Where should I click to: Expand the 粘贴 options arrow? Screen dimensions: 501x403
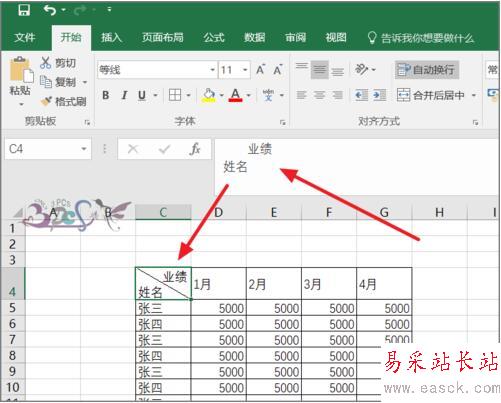coord(21,104)
